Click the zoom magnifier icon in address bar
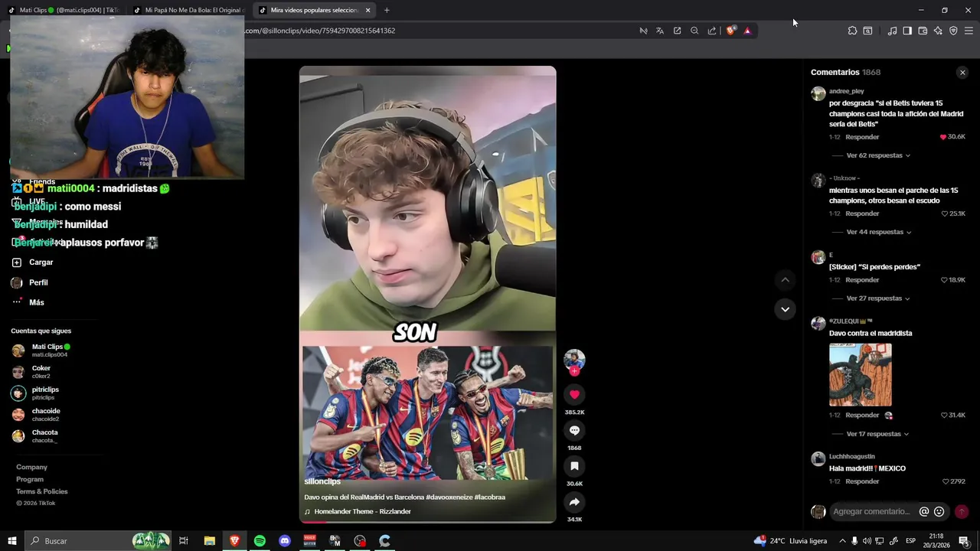Screen dimensions: 980x551 [x=694, y=31]
